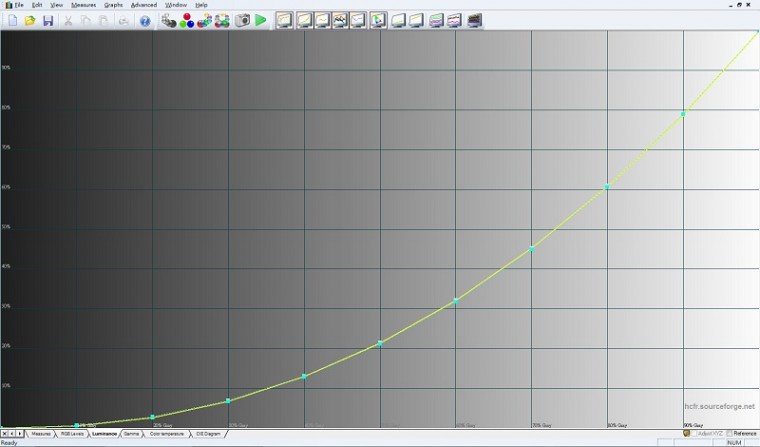Open the Measures menu
Screen dimensions: 760x447
coord(83,5)
